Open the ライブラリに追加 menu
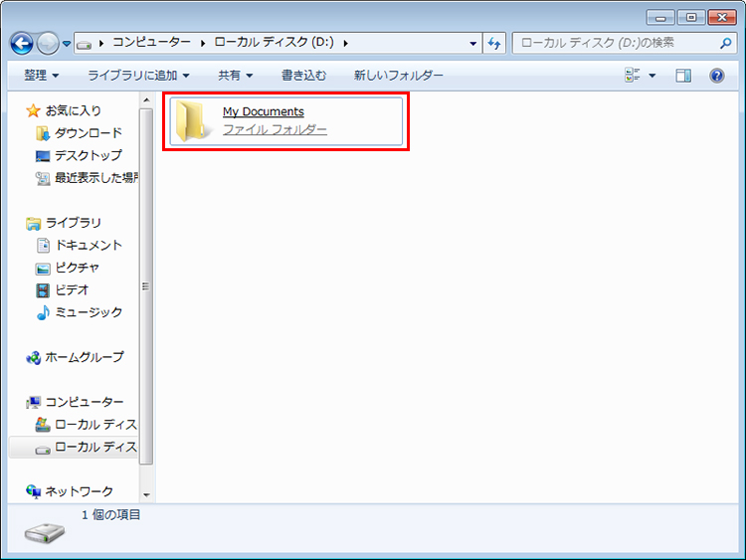 (x=138, y=76)
